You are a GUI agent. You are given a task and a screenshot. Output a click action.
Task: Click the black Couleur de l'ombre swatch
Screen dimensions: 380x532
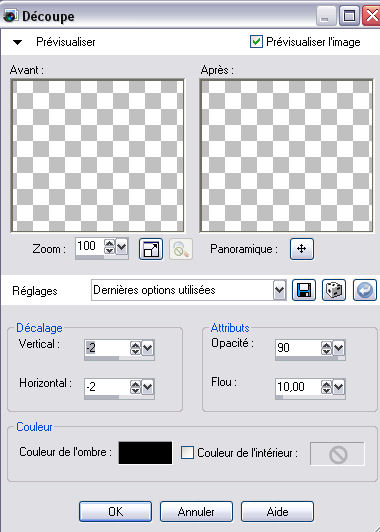(x=145, y=453)
